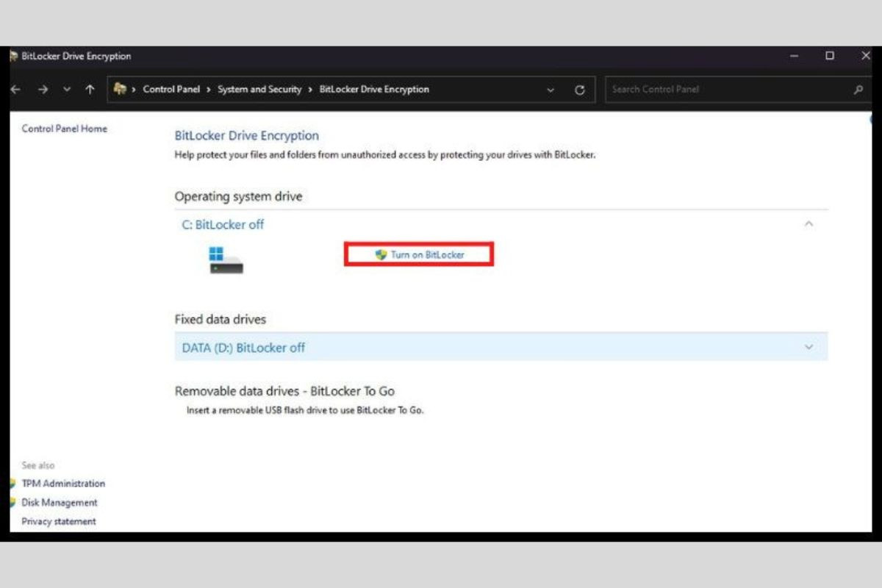Click the Control Panel icon in address bar
This screenshot has height=588, width=882.
click(x=120, y=89)
